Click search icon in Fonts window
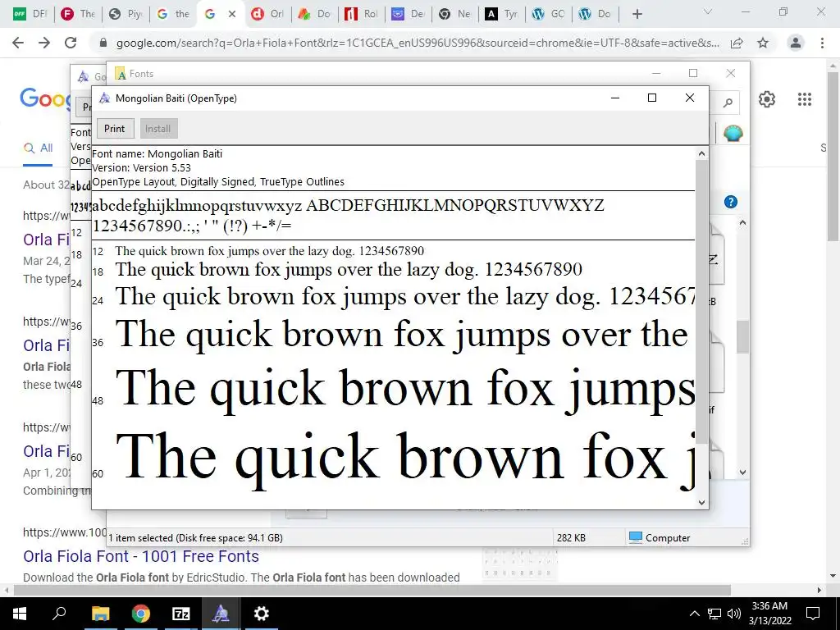The height and width of the screenshot is (630, 840). [728, 103]
